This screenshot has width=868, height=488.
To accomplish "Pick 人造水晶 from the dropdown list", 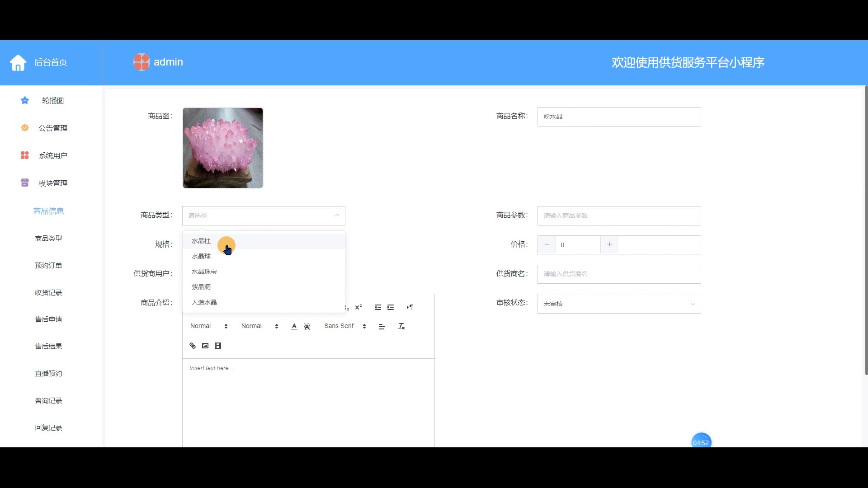I will point(264,302).
